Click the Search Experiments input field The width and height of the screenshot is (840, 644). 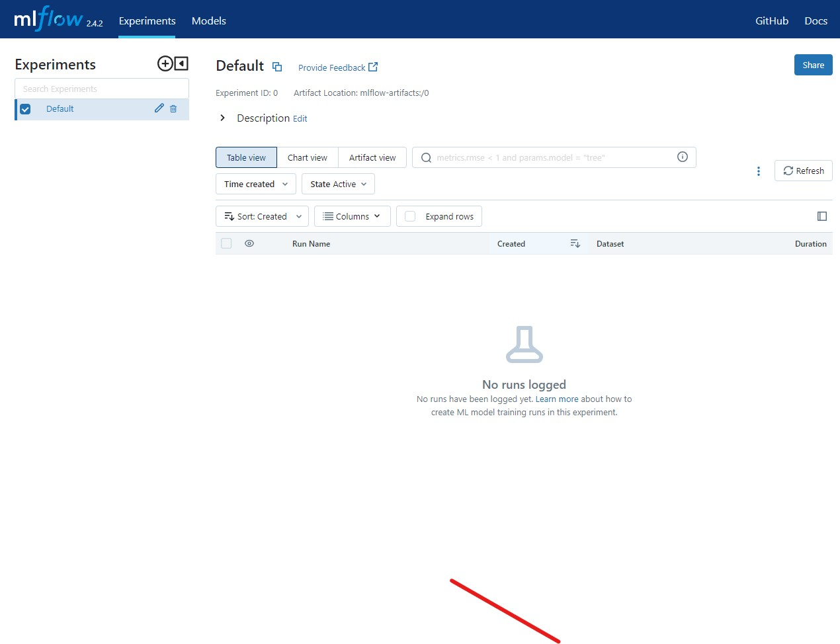(101, 88)
